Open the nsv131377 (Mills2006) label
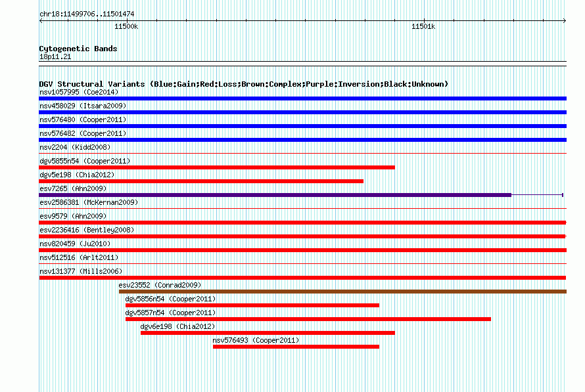The width and height of the screenshot is (585, 392). [x=81, y=271]
